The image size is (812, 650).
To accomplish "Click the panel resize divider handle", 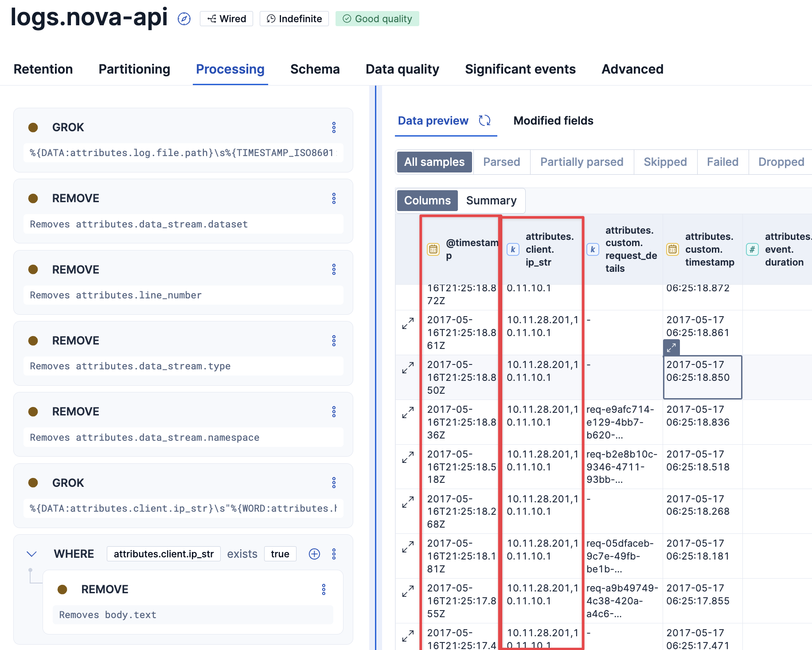I will click(375, 368).
